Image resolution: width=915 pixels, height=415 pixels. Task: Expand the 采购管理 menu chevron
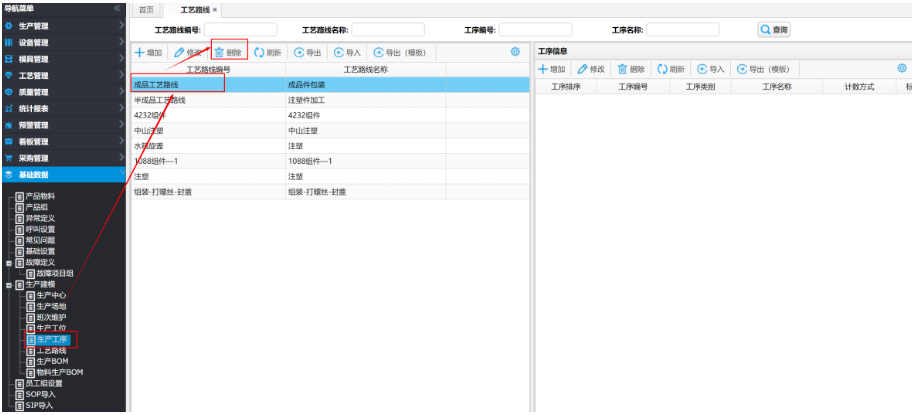click(x=121, y=157)
